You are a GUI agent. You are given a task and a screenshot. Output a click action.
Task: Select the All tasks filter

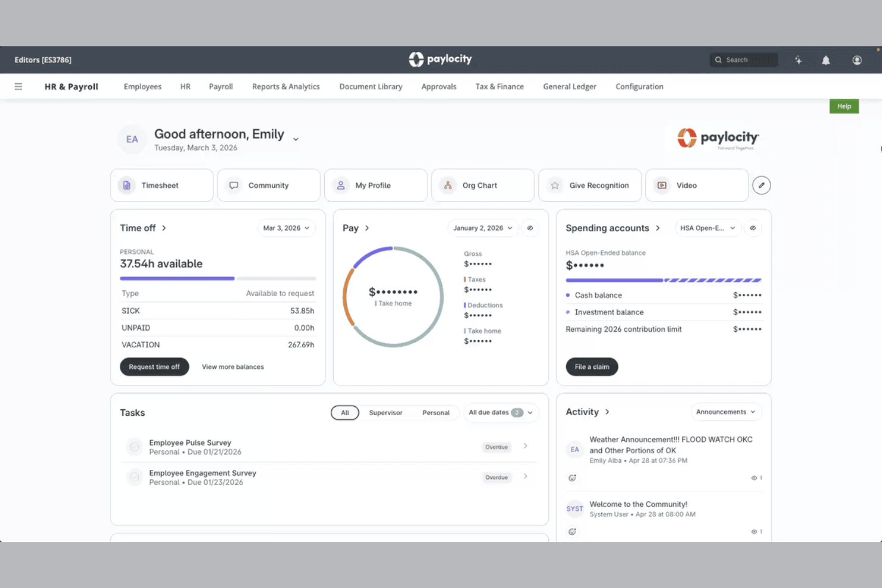345,413
